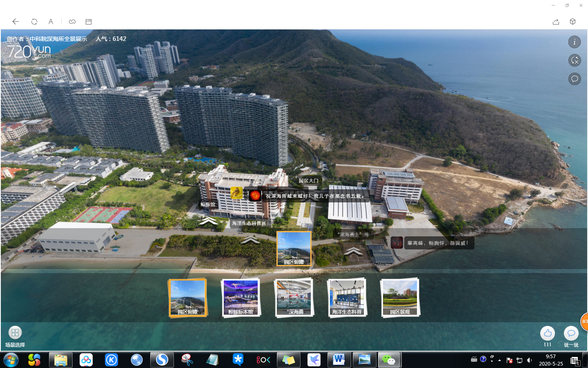Open Word from the Windows taskbar
The width and height of the screenshot is (588, 368).
(339, 360)
